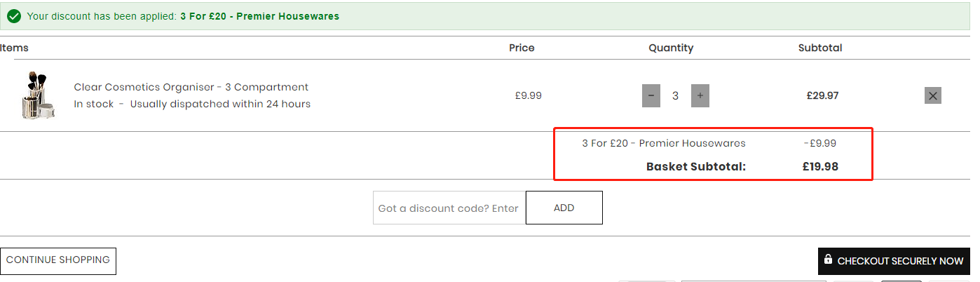
Task: Click the bold discount name in banner
Action: click(259, 16)
